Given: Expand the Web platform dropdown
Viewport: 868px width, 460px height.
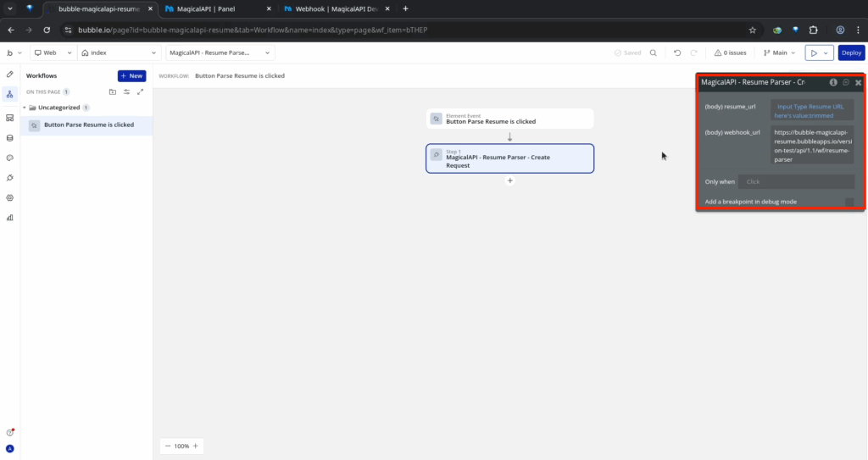Looking at the screenshot, I should [x=53, y=53].
